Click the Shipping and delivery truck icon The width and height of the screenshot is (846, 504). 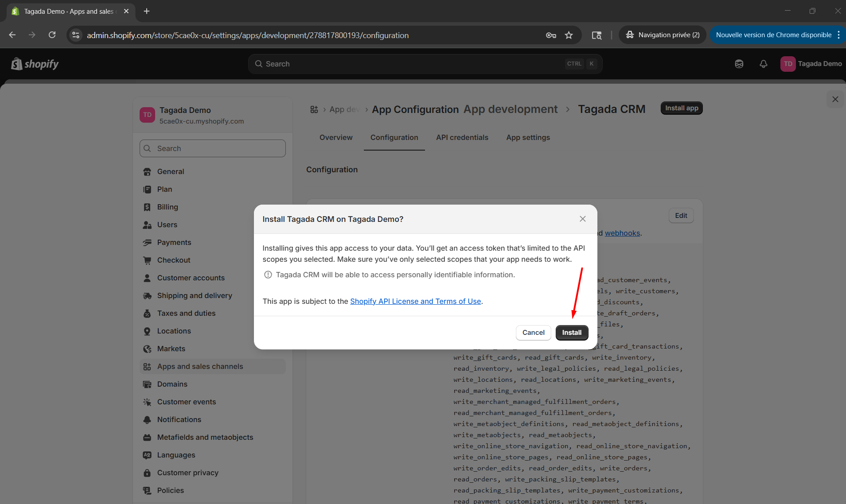point(147,296)
